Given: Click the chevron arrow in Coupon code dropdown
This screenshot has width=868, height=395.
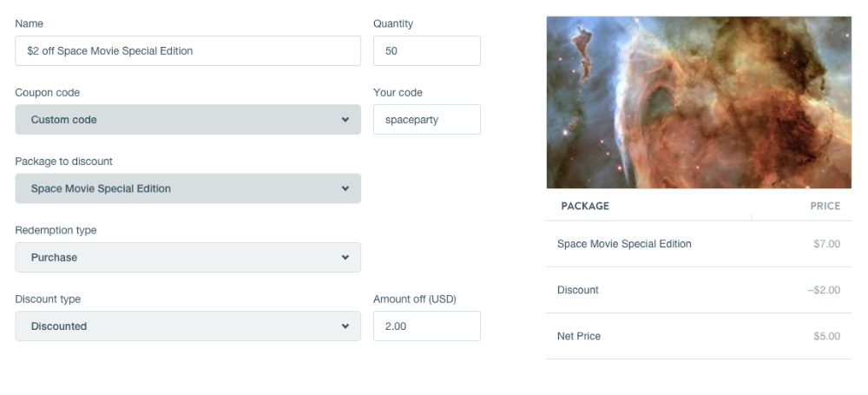Looking at the screenshot, I should click(345, 120).
